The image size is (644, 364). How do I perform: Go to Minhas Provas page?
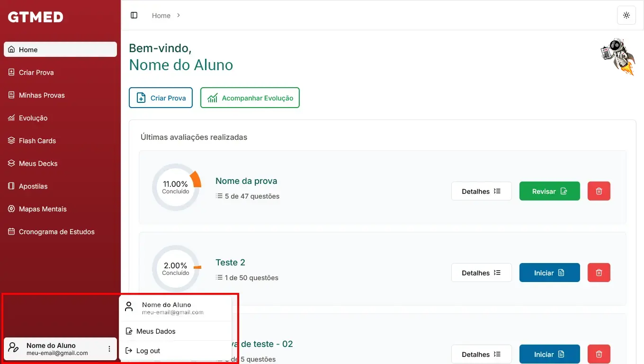pyautogui.click(x=42, y=95)
